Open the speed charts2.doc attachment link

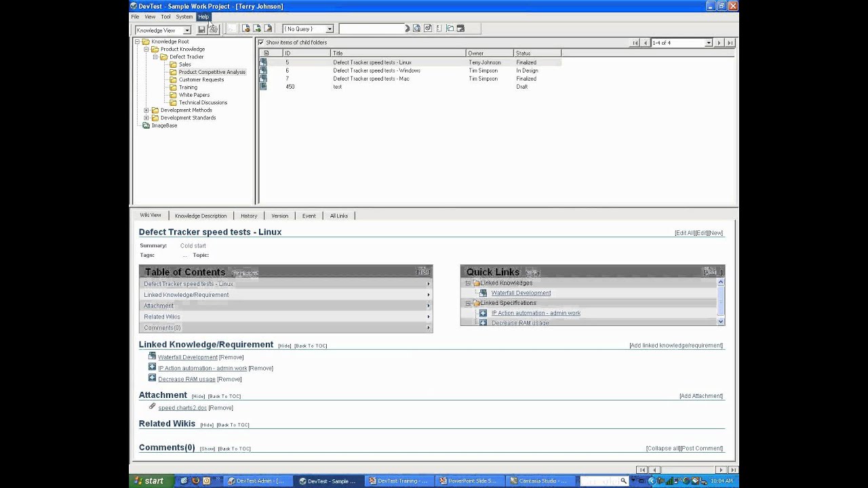point(182,408)
